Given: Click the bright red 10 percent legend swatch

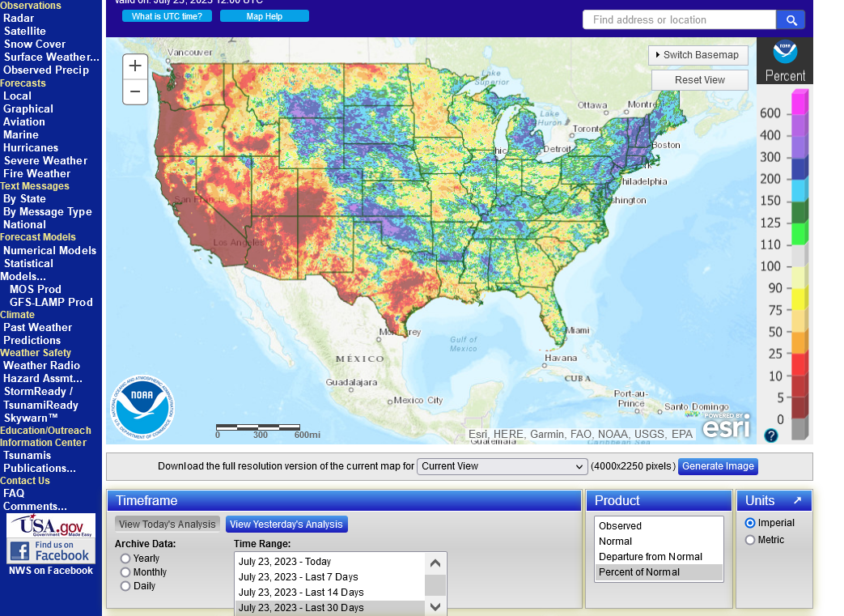Looking at the screenshot, I should click(x=799, y=364).
